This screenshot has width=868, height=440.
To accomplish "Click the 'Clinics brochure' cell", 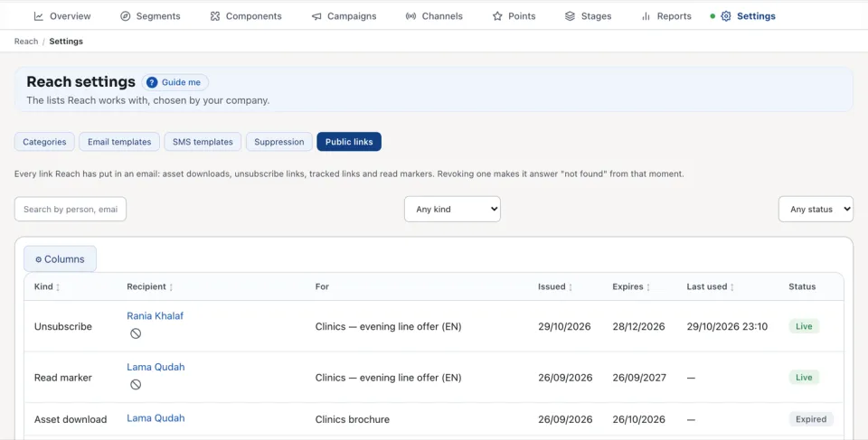I will point(352,419).
